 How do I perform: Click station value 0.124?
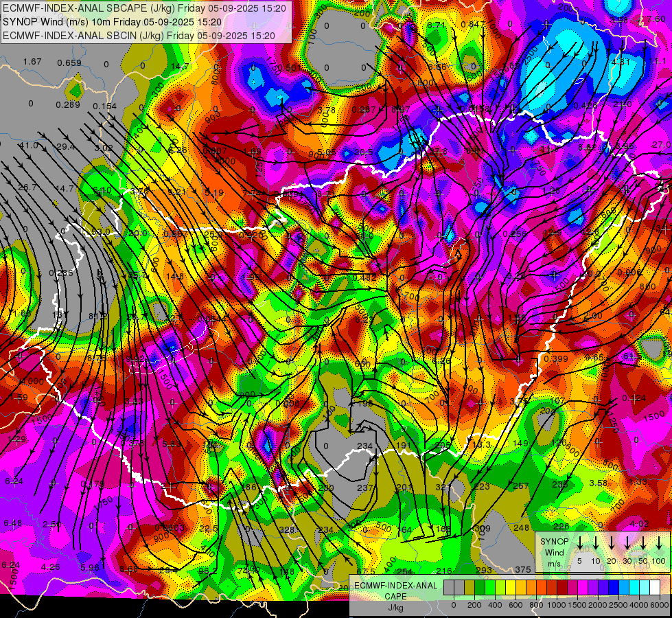[x=634, y=398]
